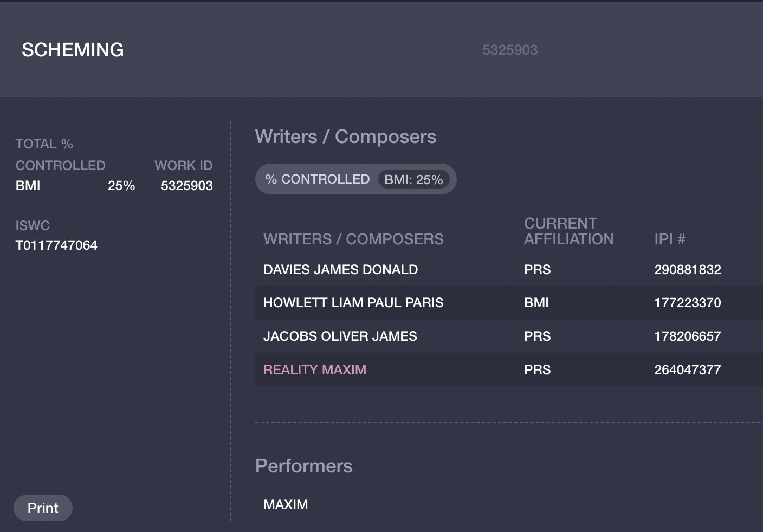The image size is (763, 532).
Task: Click the SCHEMING work title
Action: pyautogui.click(x=73, y=50)
